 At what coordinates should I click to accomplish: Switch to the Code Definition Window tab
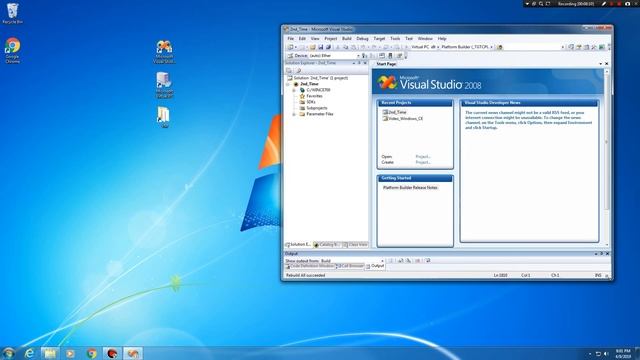tap(310, 266)
